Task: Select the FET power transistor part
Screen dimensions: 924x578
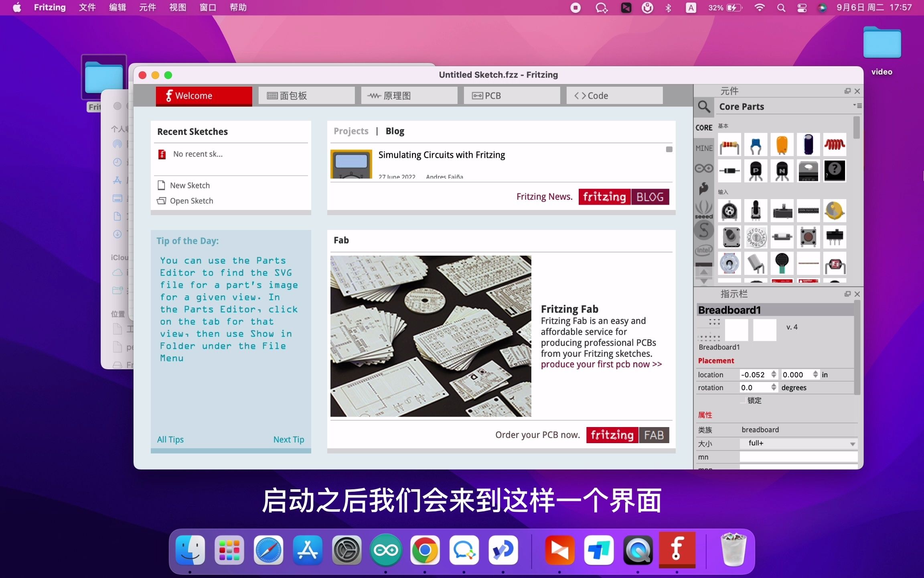Action: tap(808, 171)
